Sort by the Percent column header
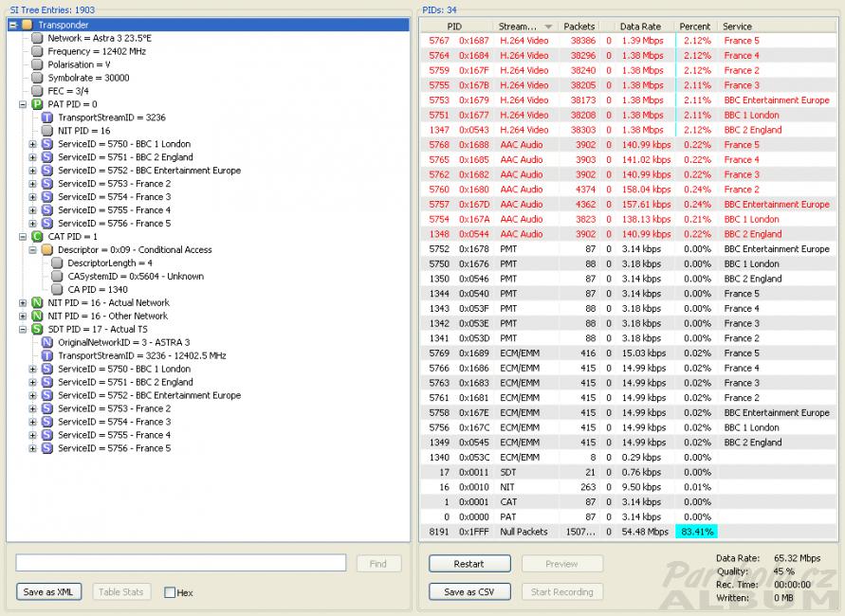Viewport: 845px width, 616px height. 694,27
